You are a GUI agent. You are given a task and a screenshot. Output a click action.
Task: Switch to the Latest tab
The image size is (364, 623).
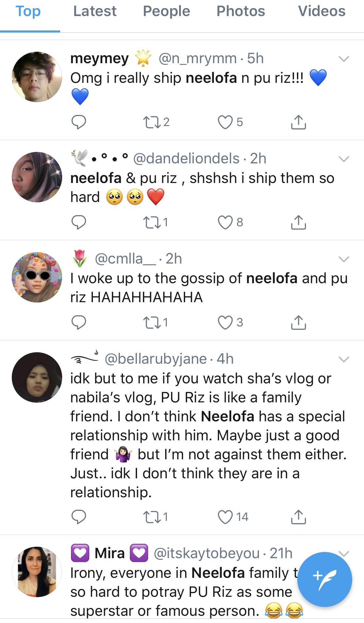coord(95,11)
